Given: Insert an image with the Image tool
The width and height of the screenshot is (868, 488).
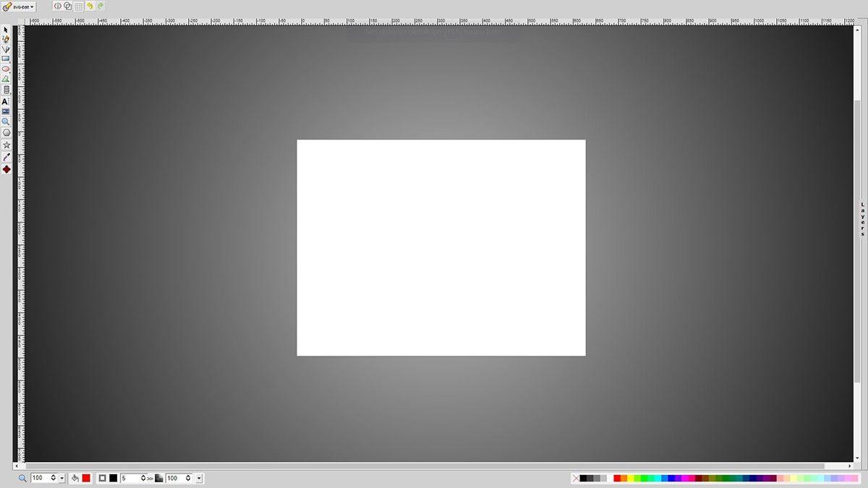Looking at the screenshot, I should tap(5, 111).
